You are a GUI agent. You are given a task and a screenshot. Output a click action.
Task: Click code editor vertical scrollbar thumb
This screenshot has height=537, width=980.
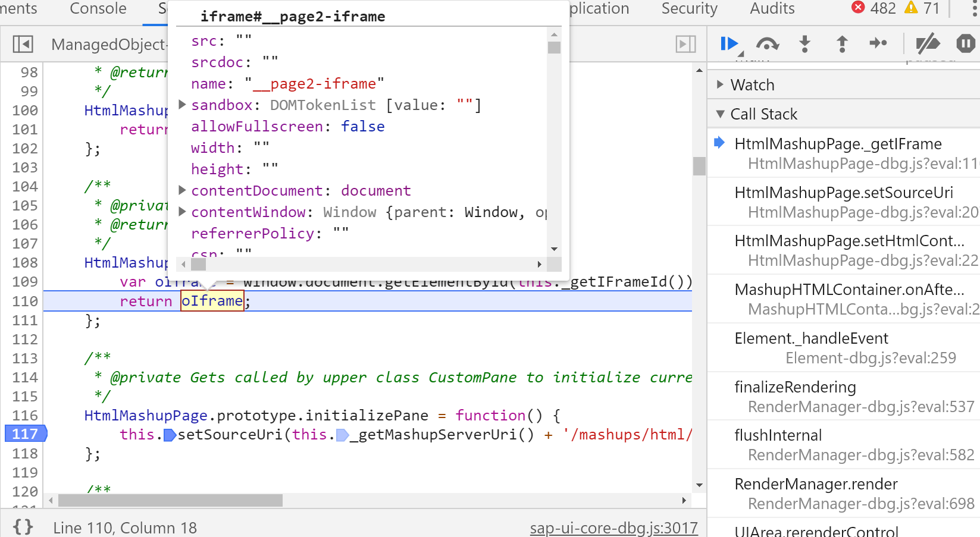click(699, 166)
